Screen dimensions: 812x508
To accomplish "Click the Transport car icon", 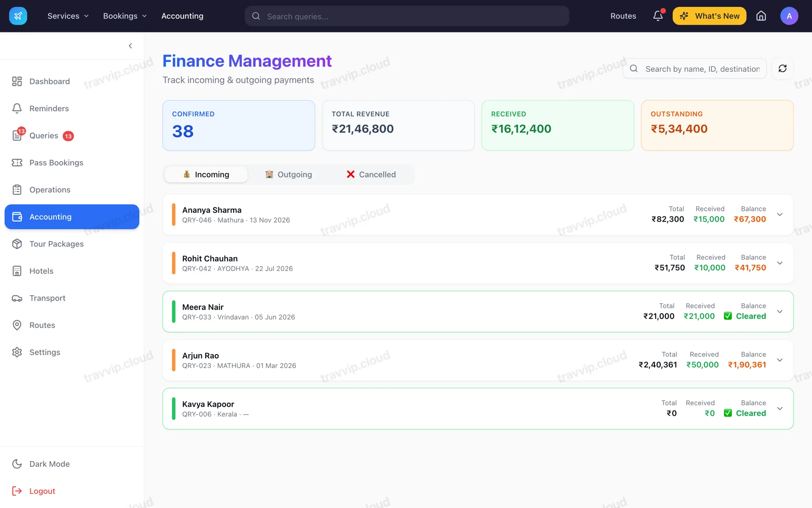I will (x=17, y=298).
